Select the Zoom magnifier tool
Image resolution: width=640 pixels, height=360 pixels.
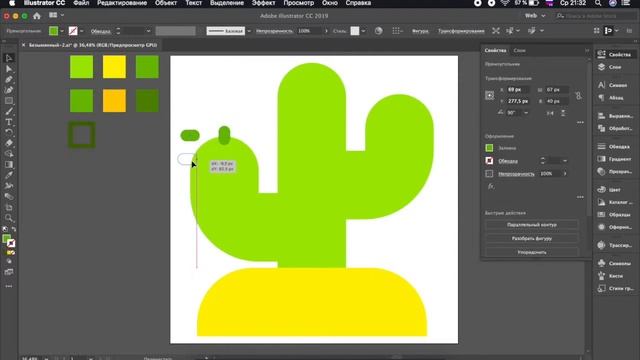(x=9, y=218)
